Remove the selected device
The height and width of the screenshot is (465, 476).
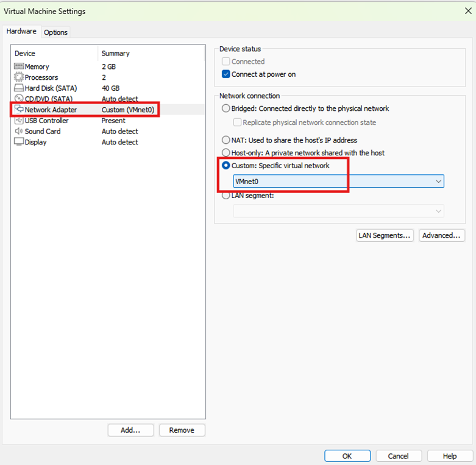point(182,430)
